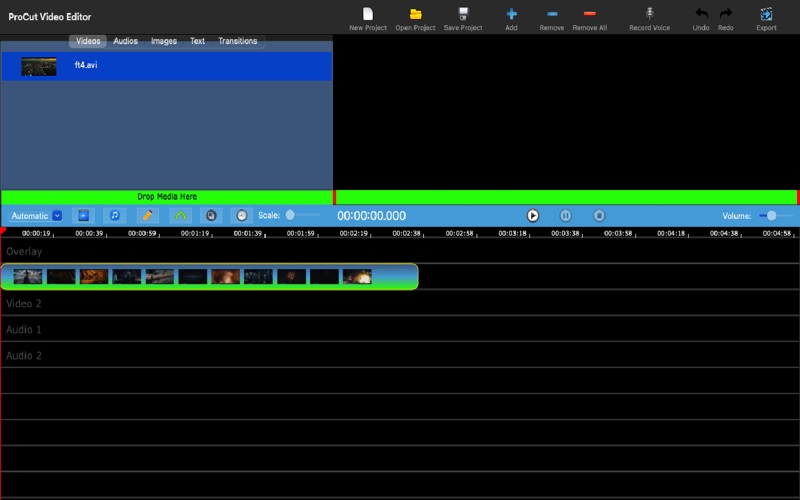Switch to the Audios tab
This screenshot has height=500, width=800.
[126, 41]
